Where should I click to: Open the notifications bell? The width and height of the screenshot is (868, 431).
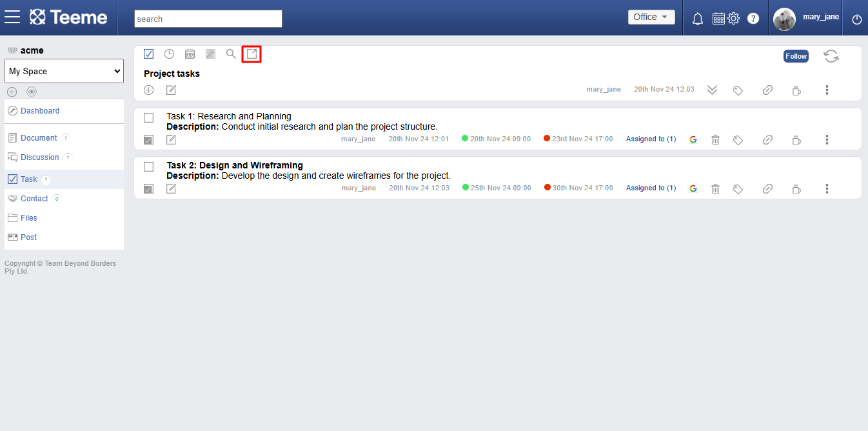(x=698, y=19)
